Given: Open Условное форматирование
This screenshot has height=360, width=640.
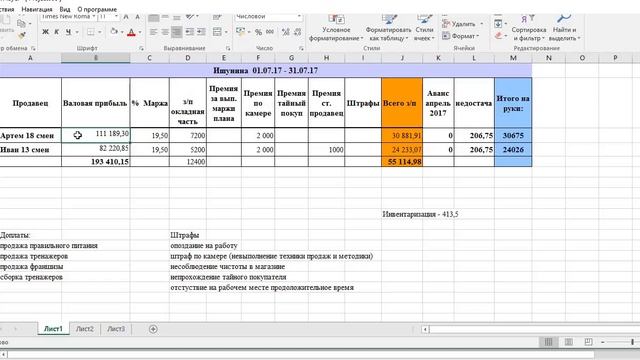Looking at the screenshot, I should pos(336,29).
